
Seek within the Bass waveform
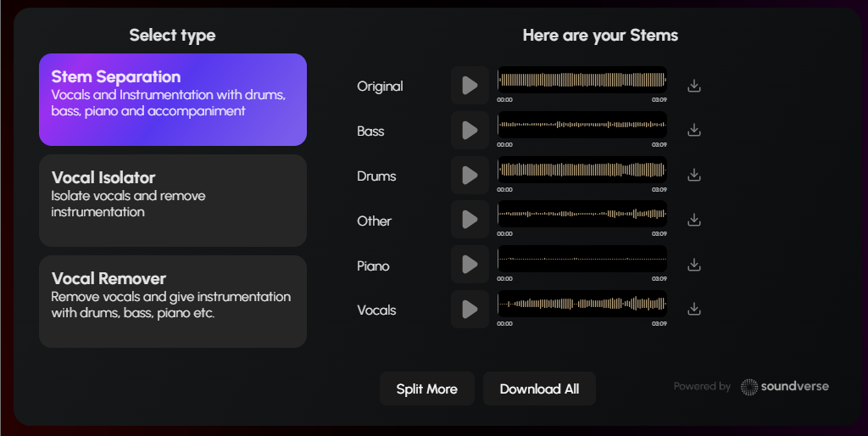tap(582, 125)
